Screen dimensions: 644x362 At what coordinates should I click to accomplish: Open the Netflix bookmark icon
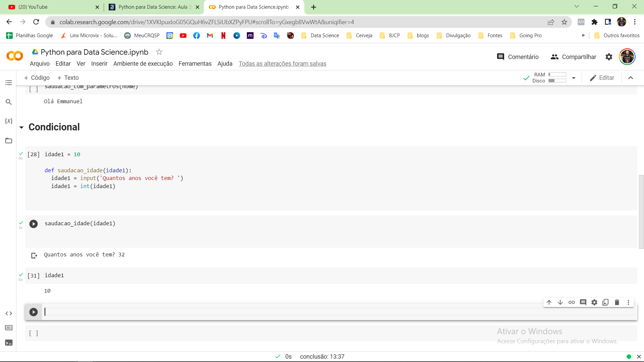pyautogui.click(x=223, y=36)
